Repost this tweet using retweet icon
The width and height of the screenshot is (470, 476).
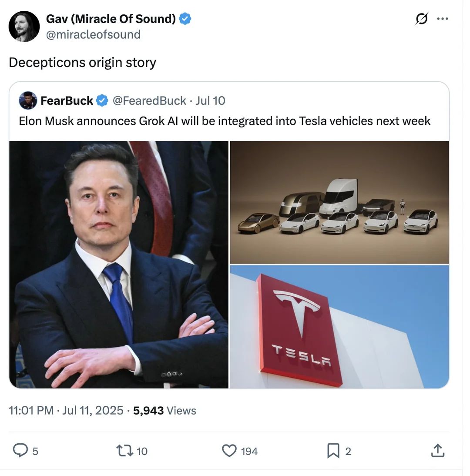tap(125, 451)
